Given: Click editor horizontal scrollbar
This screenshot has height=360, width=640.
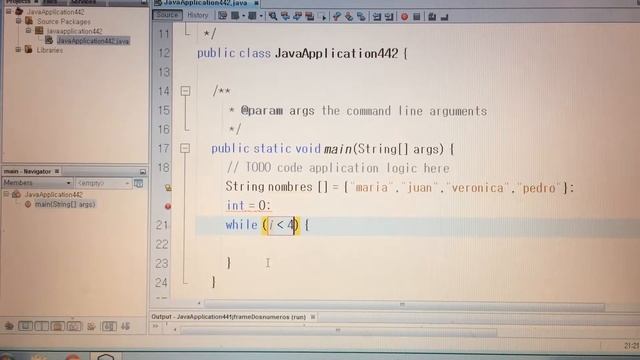Looking at the screenshot, I should (x=404, y=304).
